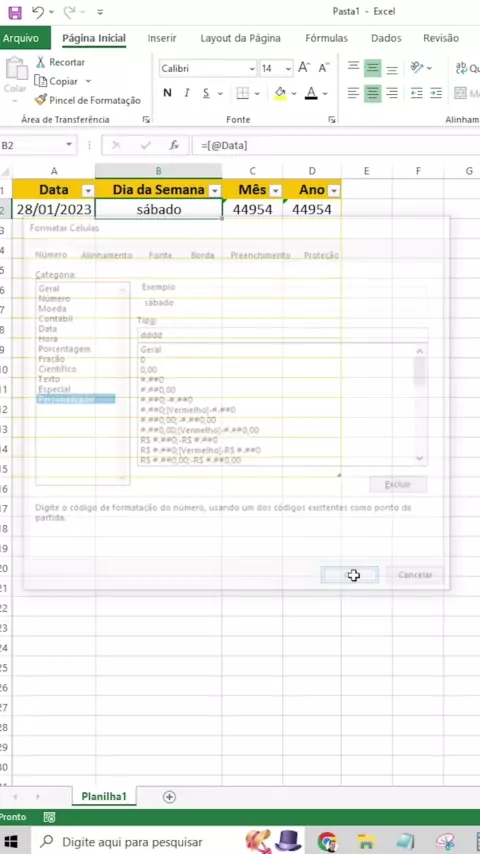Select the Pincel de Formatação brush
This screenshot has width=480, height=854.
40,100
